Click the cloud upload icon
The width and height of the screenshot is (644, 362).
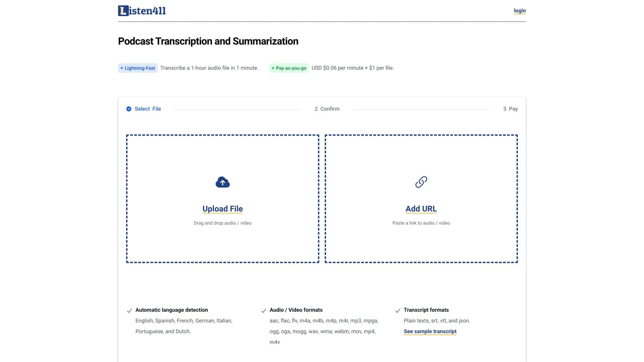point(222,182)
